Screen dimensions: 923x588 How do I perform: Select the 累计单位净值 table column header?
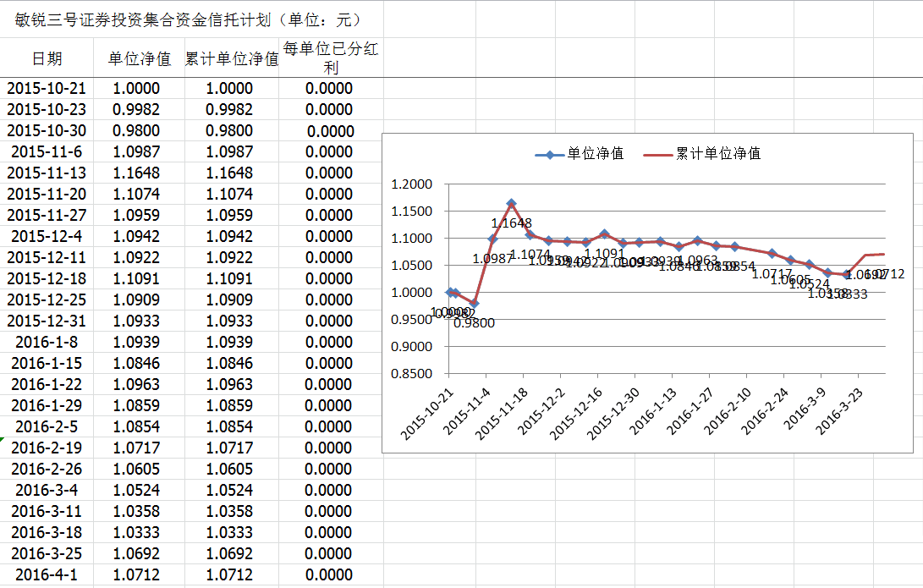(x=232, y=58)
